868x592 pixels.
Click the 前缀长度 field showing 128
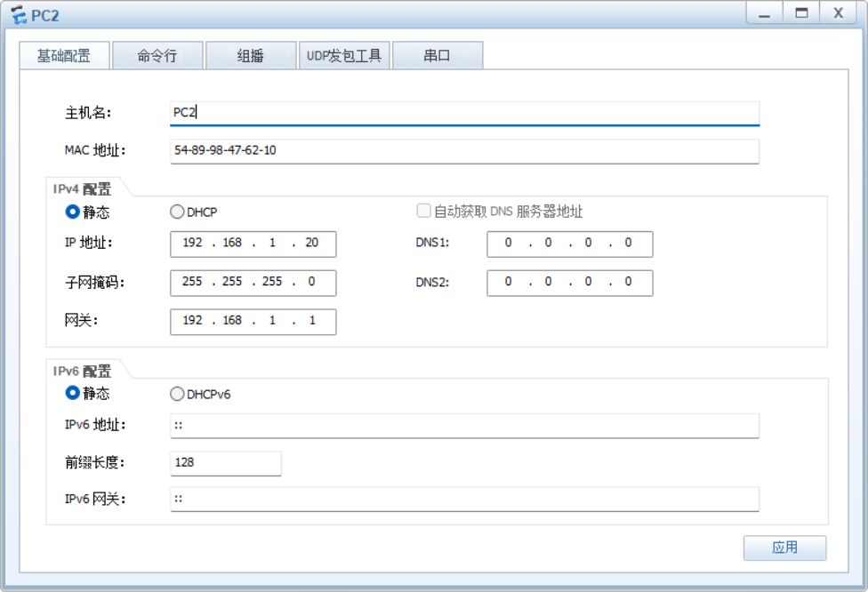coord(226,463)
